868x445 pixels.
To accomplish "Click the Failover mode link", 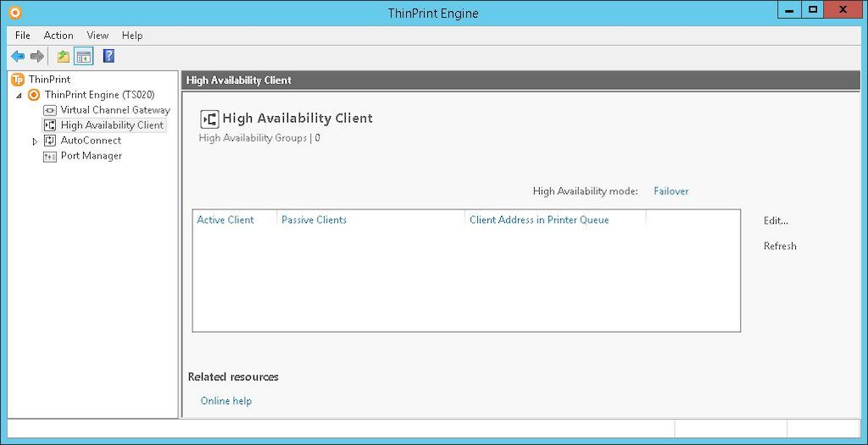I will pos(671,191).
